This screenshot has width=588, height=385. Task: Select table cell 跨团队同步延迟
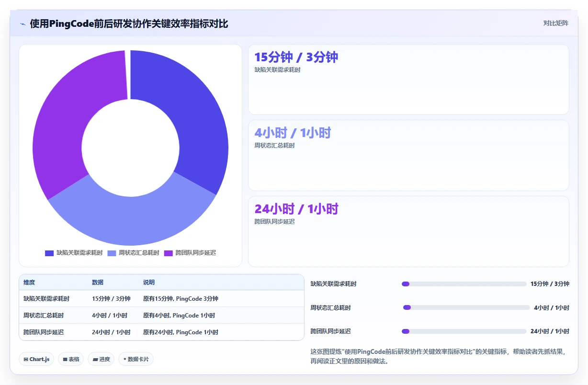[x=44, y=332]
